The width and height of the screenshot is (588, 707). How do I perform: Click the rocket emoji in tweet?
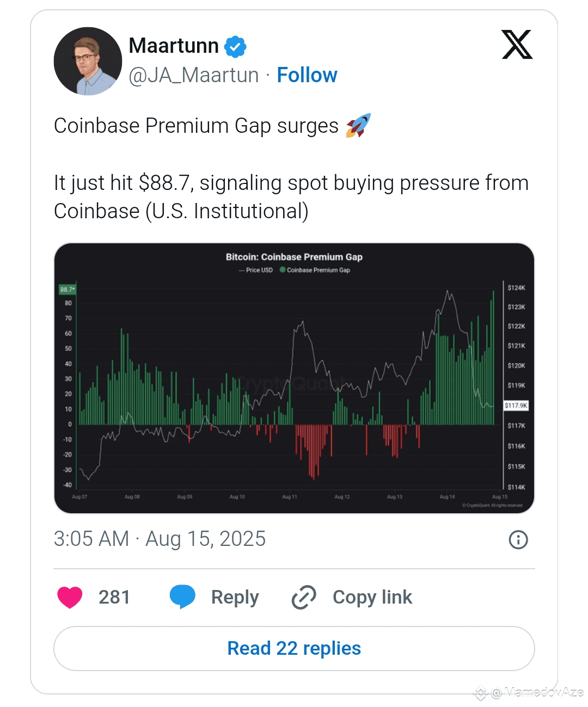pos(358,125)
